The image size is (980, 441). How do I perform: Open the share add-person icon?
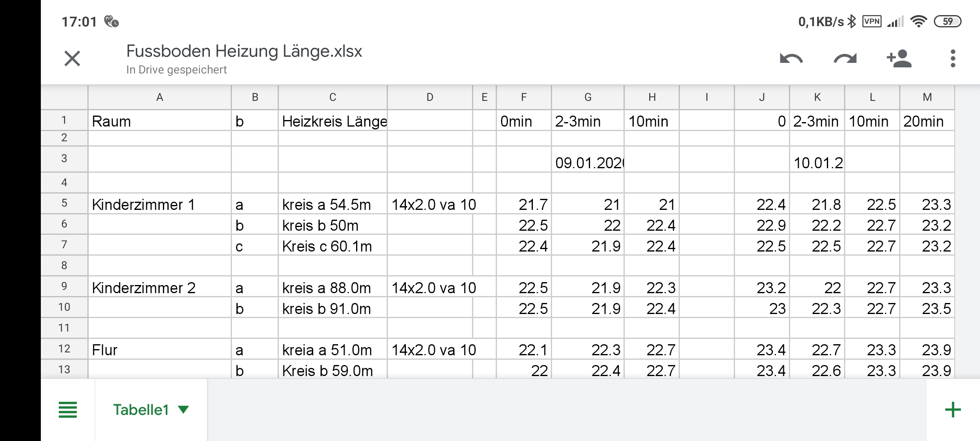click(899, 58)
